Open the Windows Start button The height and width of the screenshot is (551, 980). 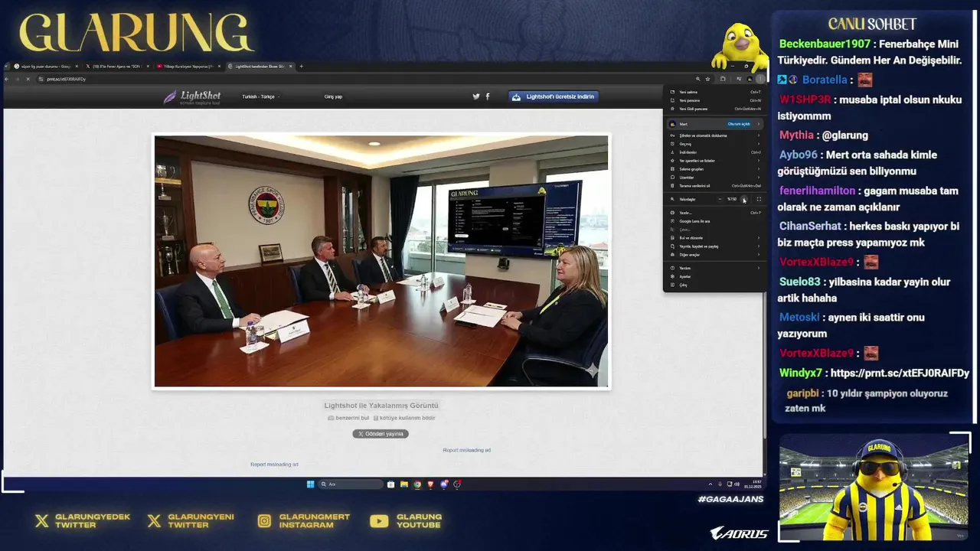310,484
